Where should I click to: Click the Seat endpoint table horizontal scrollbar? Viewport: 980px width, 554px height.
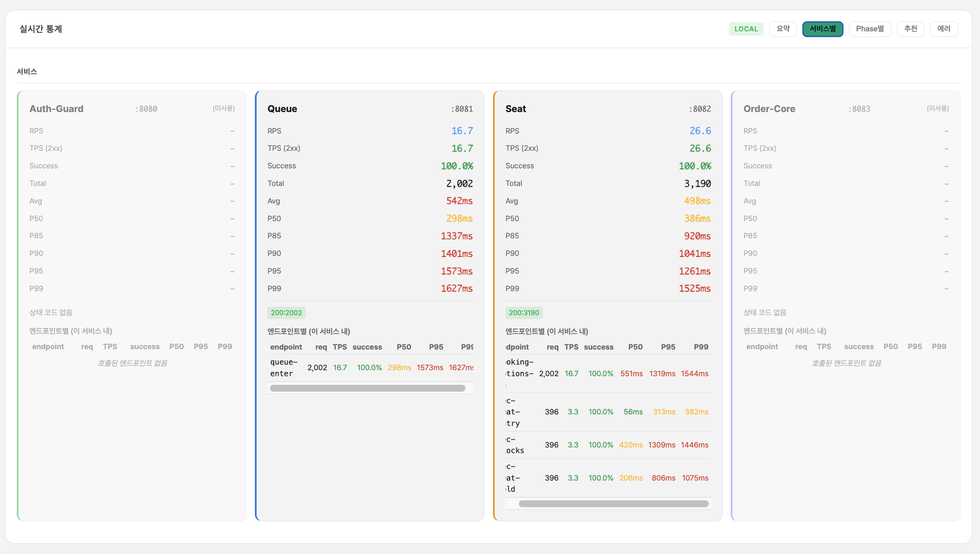[613, 504]
